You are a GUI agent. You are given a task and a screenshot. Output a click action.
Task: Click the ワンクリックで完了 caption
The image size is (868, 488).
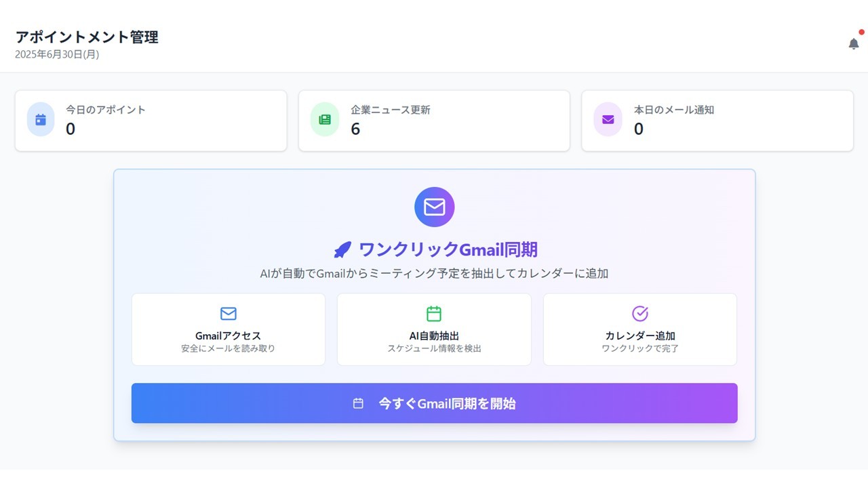click(x=640, y=348)
